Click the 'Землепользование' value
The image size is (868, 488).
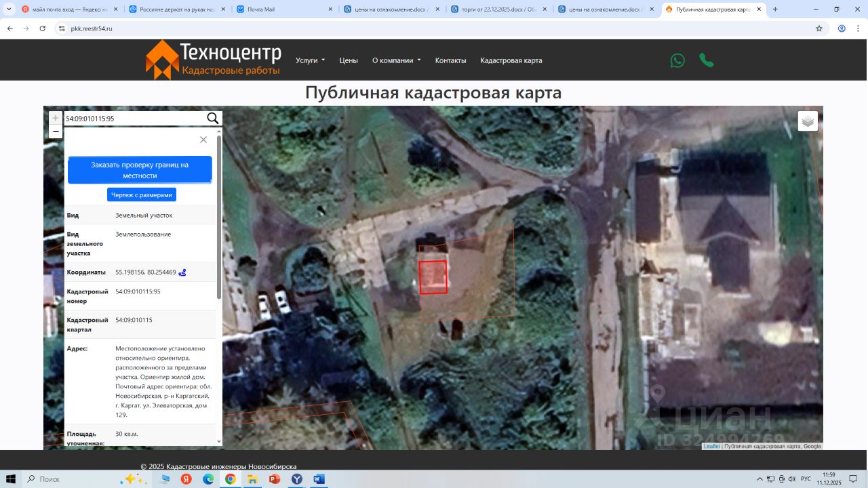point(143,234)
